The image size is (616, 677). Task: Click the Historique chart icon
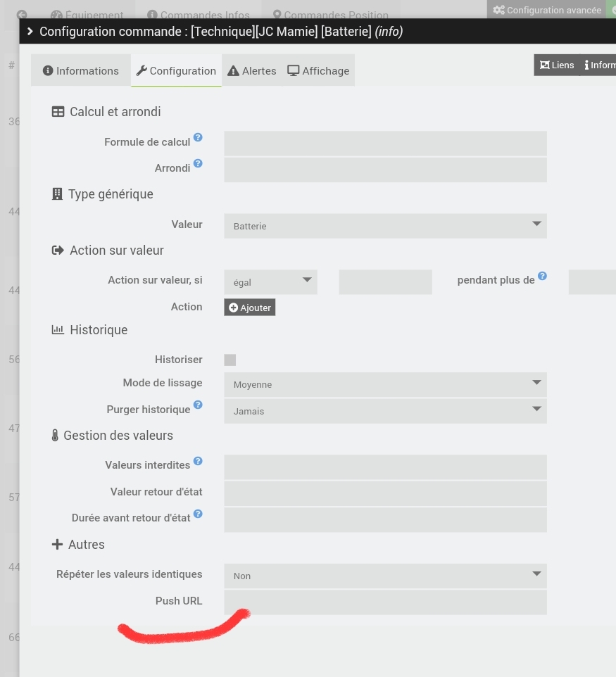[x=58, y=329]
